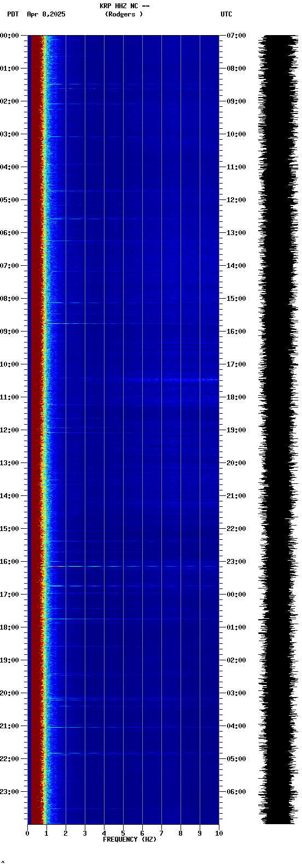Viewport: 302px width, 868px height.
Task: Click the 05:00 PDT time label
Action: point(10,200)
